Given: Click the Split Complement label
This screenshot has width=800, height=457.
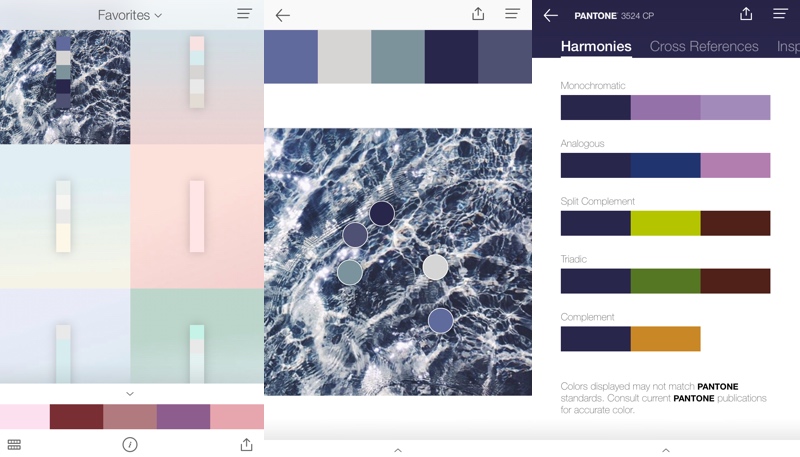Looking at the screenshot, I should 597,201.
